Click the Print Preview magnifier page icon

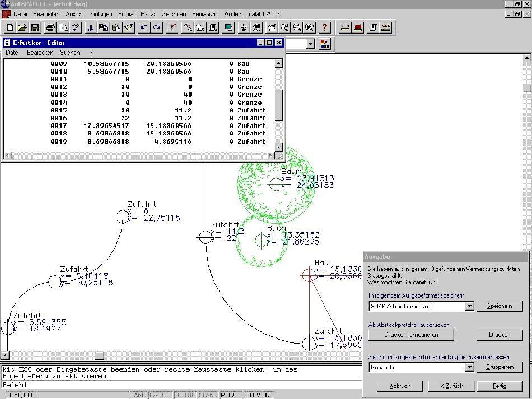(x=63, y=27)
